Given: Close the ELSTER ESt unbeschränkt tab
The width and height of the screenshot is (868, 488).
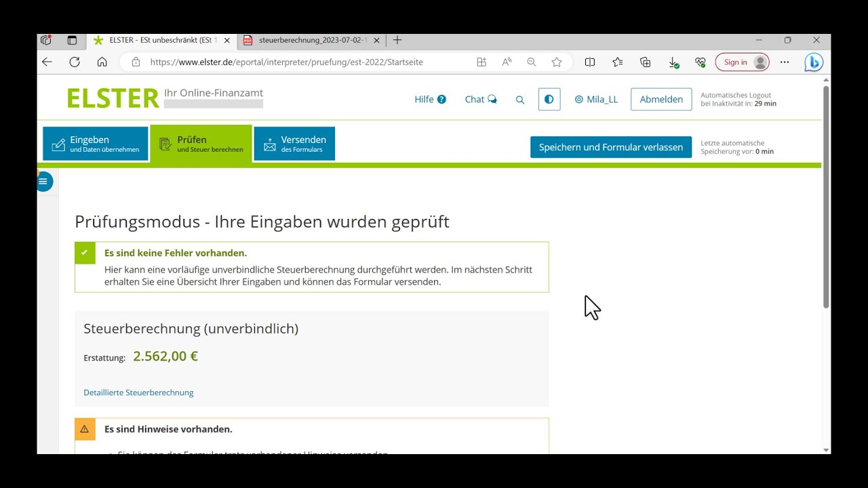Looking at the screenshot, I should coord(227,40).
